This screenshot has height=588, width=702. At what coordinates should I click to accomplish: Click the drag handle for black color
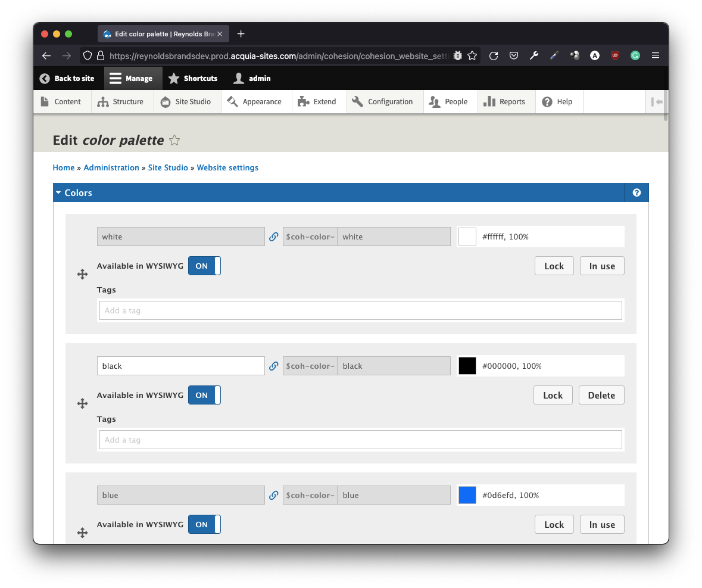[x=82, y=403]
